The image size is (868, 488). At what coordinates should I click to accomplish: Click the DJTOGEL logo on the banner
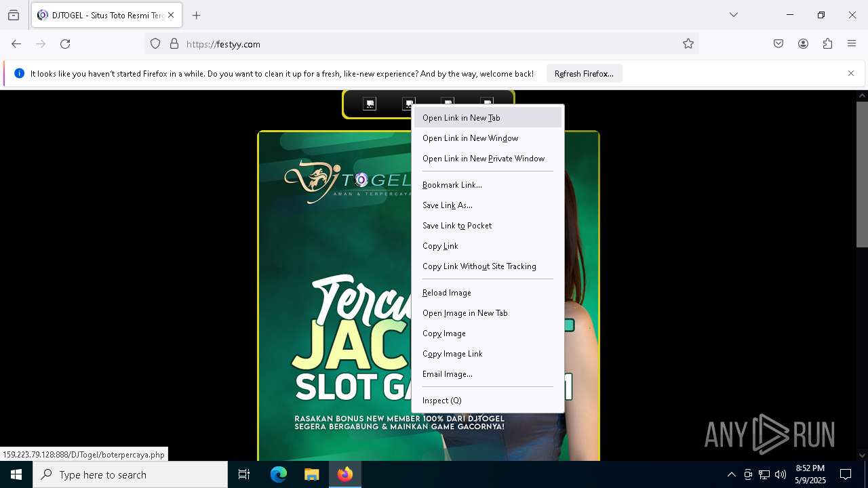[348, 181]
